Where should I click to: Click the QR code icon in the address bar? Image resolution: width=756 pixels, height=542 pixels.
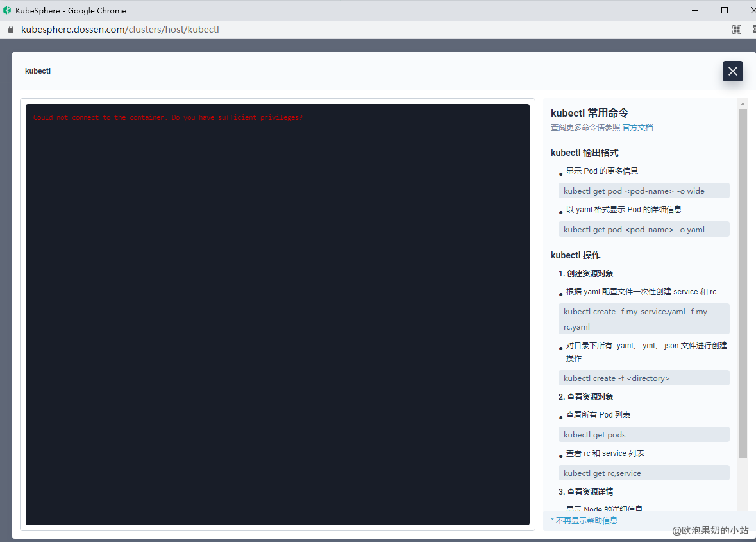736,30
